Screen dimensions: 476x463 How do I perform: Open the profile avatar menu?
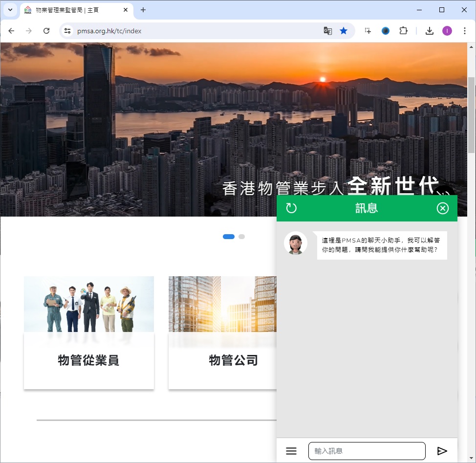[447, 31]
